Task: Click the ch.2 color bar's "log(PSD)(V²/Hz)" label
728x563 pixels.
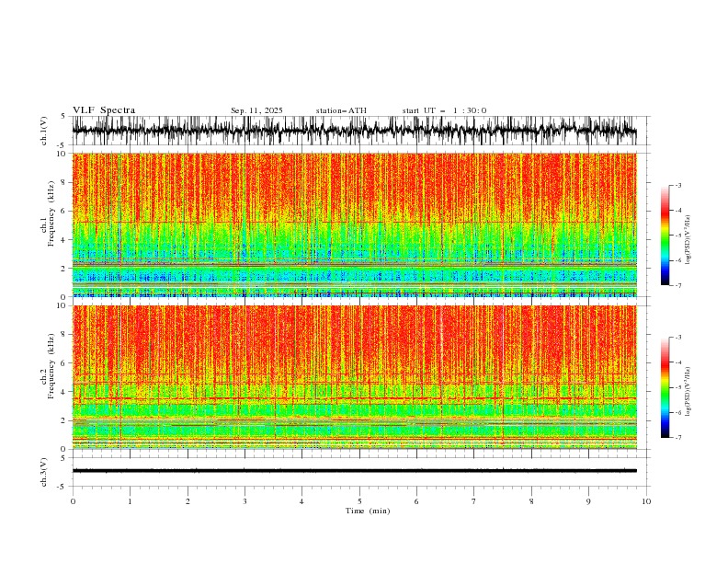Action: [688, 392]
